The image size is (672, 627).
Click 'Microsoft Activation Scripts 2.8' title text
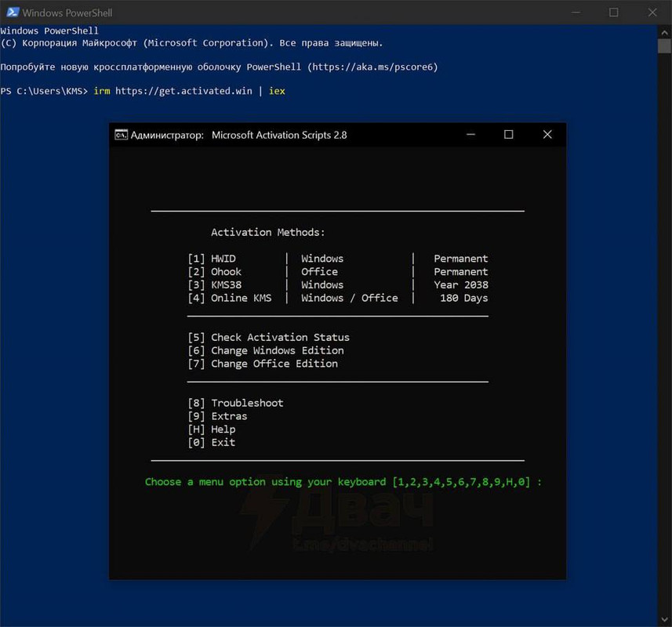tap(279, 135)
